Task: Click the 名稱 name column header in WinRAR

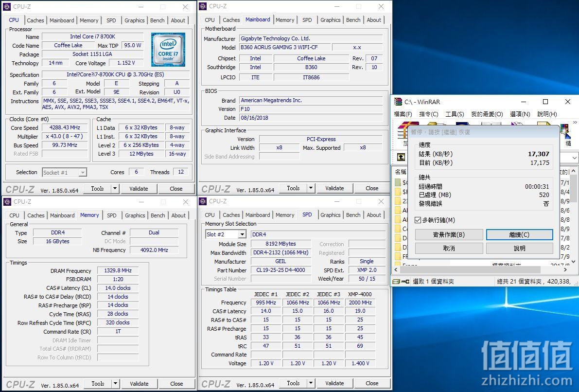Action: coord(400,172)
